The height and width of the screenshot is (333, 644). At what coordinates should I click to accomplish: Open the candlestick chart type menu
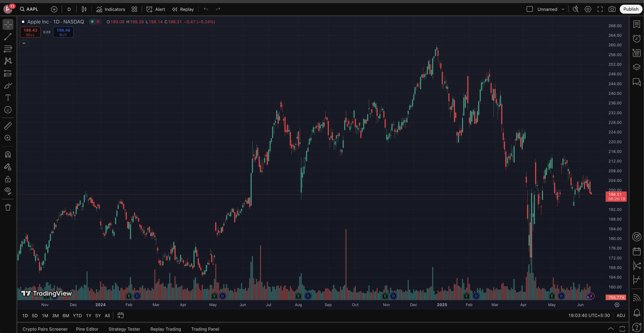[x=84, y=9]
